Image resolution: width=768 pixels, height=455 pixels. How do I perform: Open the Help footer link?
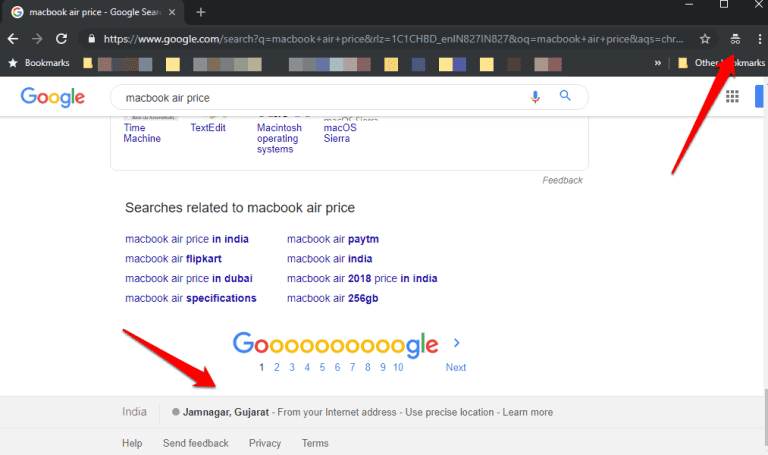[132, 443]
